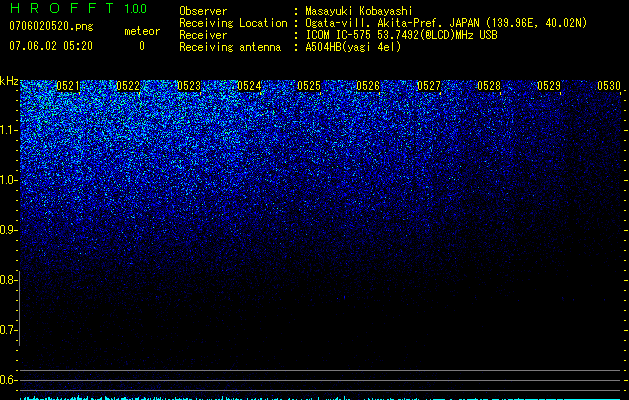Image resolution: width=629 pixels, height=400 pixels.
Task: Click the 0522 time marker
Action: tap(128, 86)
